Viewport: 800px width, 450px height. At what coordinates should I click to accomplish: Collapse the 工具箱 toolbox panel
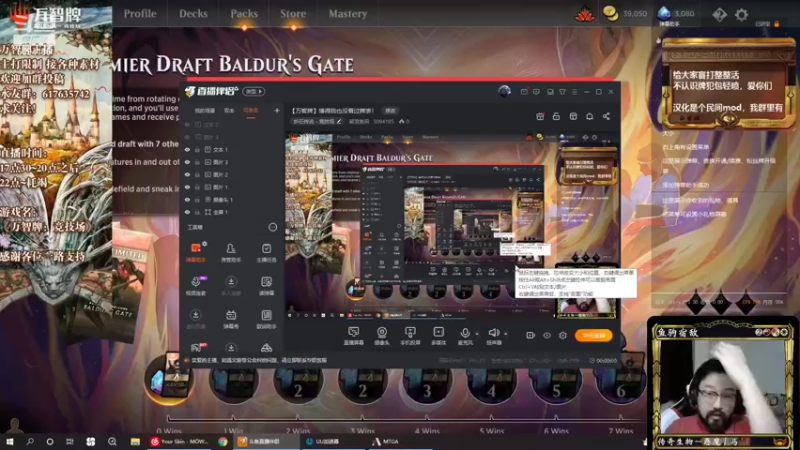[x=273, y=227]
